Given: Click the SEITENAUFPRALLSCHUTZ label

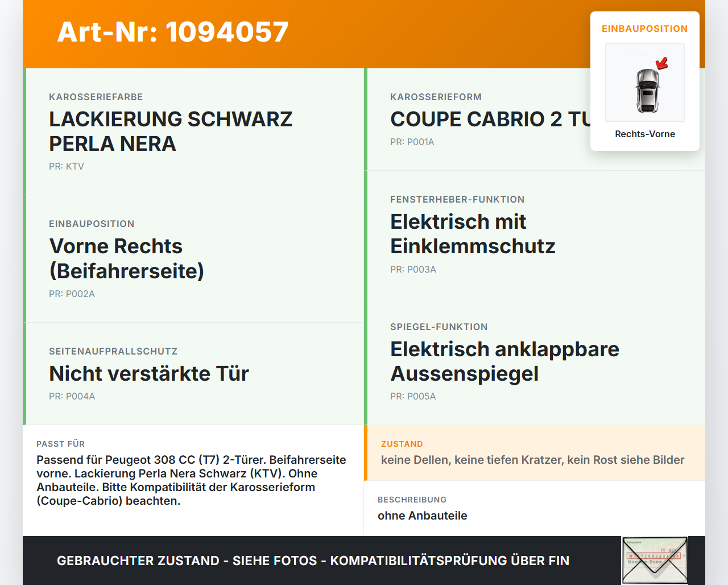Looking at the screenshot, I should pos(113,352).
